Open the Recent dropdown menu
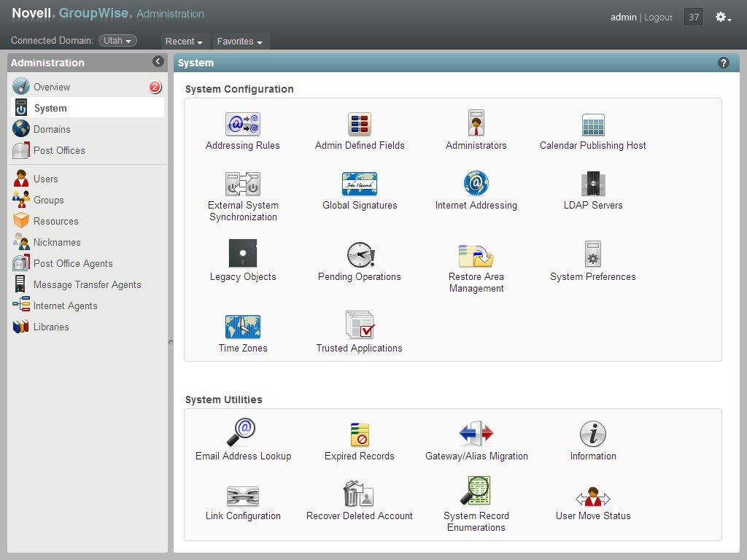Screen dimensions: 747x560 [184, 42]
